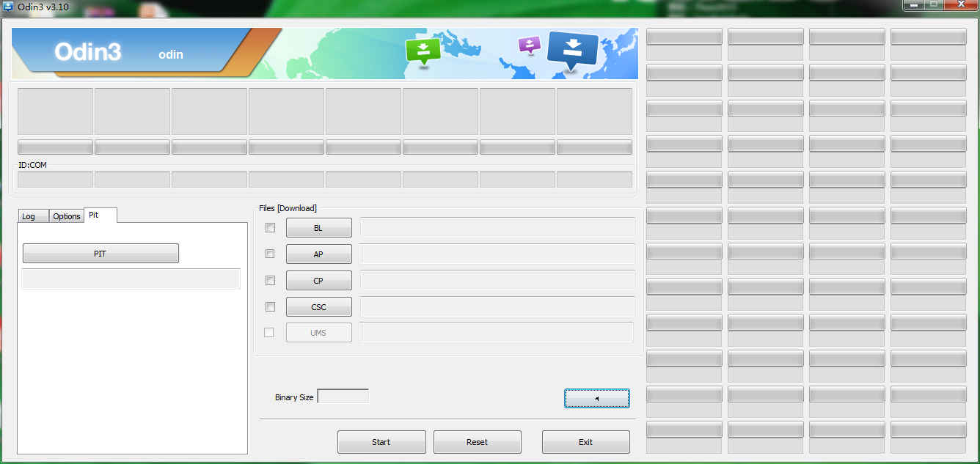Select the Pit tab
The width and height of the screenshot is (980, 464).
tap(94, 215)
